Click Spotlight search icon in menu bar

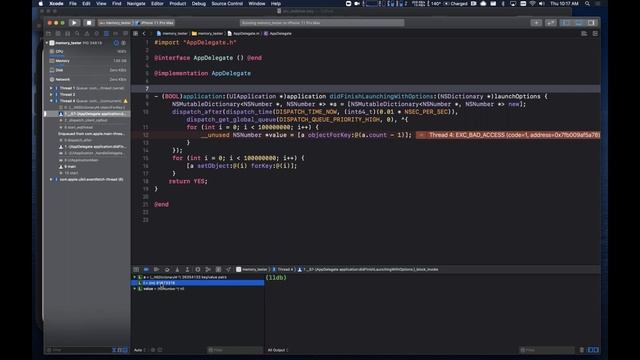(587, 3)
